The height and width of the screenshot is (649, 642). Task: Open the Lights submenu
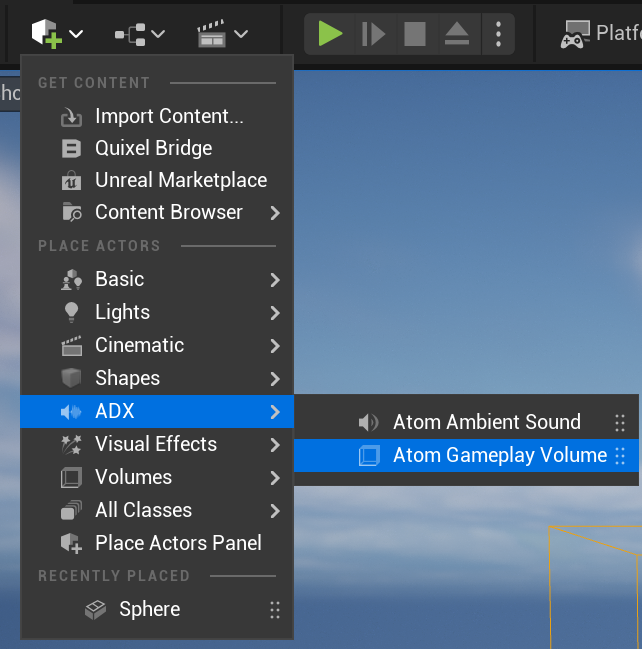point(157,312)
